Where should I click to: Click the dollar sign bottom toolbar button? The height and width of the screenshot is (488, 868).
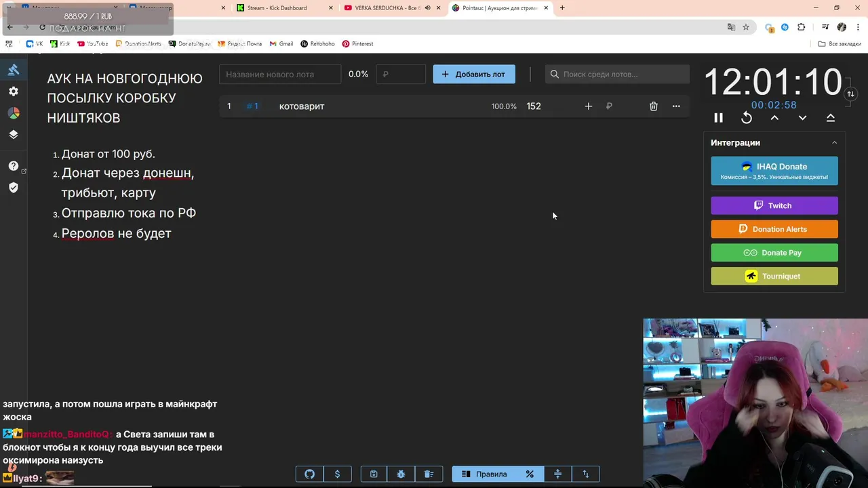338,474
